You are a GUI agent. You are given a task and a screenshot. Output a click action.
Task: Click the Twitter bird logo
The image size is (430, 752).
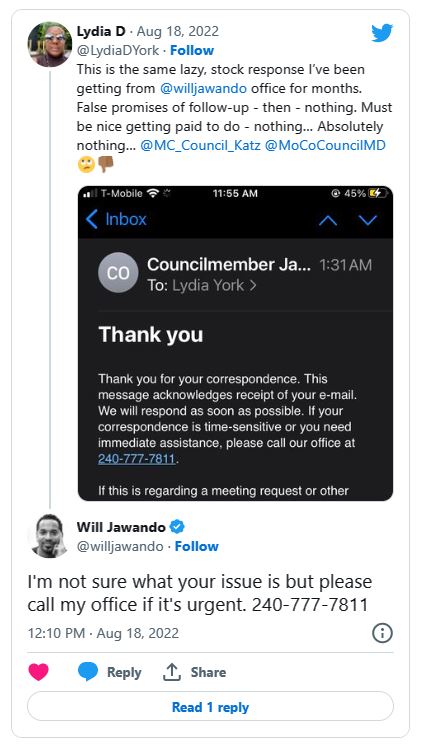click(382, 33)
